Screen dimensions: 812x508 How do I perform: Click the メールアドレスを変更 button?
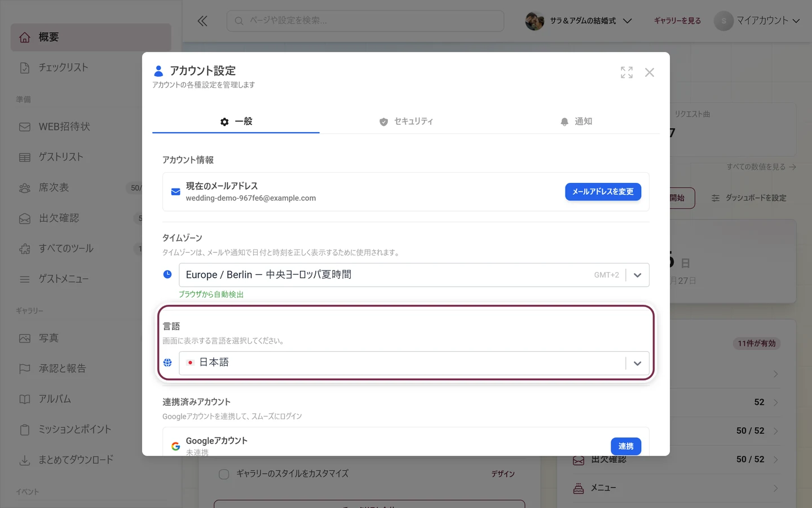603,192
